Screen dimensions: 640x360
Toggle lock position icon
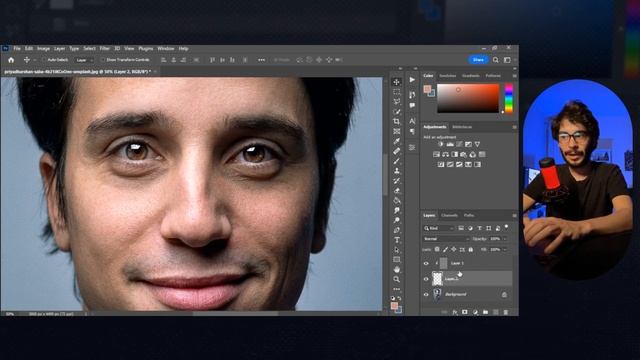tap(453, 249)
